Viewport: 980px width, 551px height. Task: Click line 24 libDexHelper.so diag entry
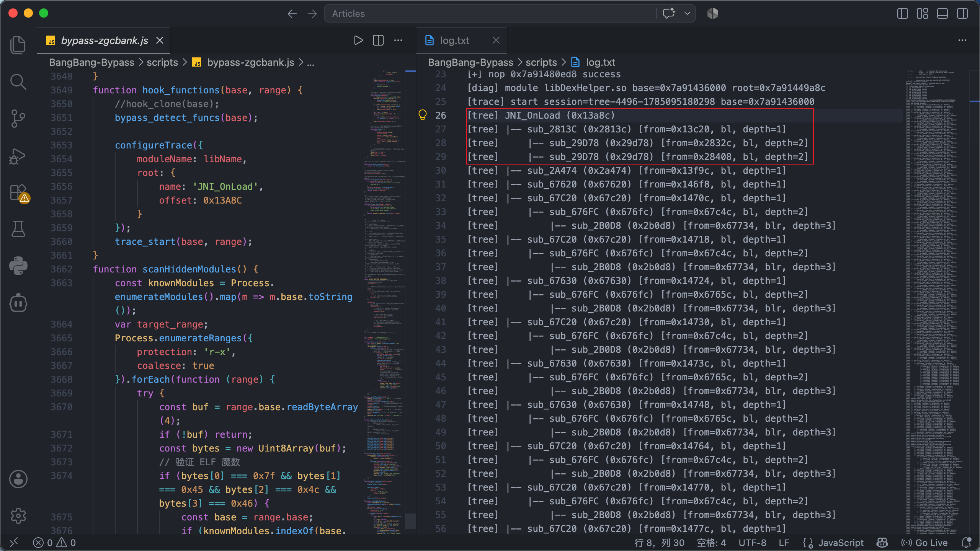point(646,88)
